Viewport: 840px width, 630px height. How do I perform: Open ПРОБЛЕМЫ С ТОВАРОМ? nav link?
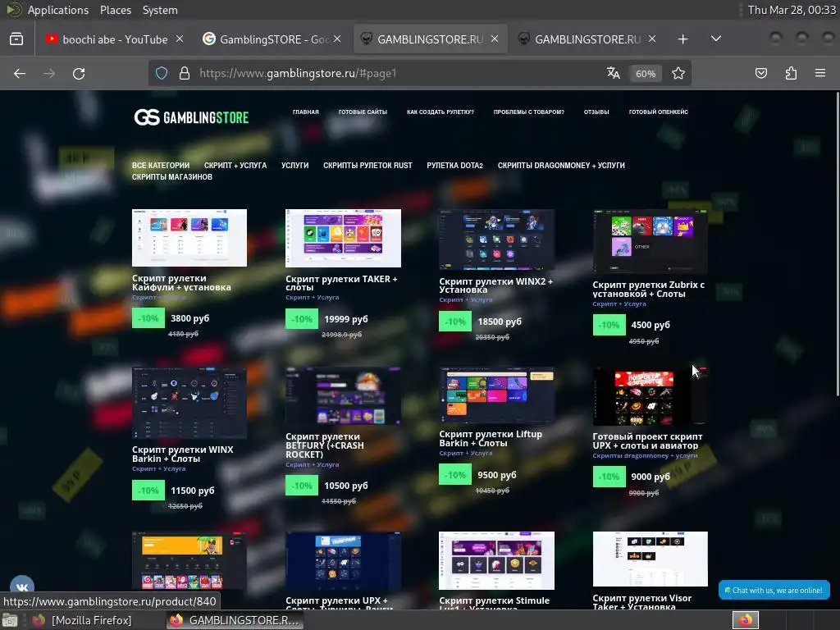click(529, 112)
